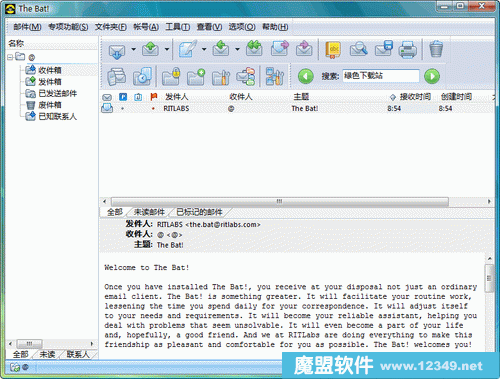Image resolution: width=500 pixels, height=379 pixels.
Task: Switch to the 未读邮件 tab
Action: pos(149,212)
